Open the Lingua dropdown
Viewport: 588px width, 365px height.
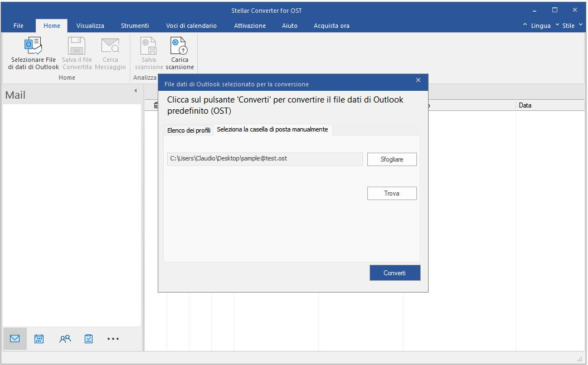pyautogui.click(x=537, y=26)
